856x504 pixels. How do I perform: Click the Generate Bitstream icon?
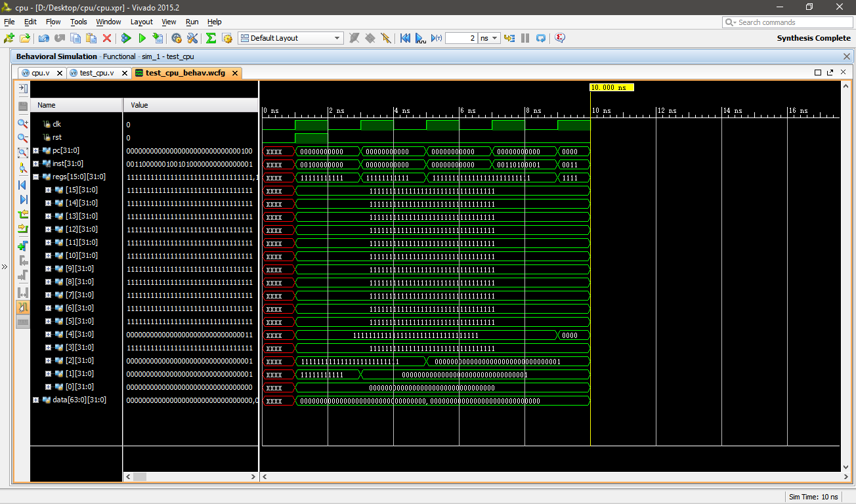coord(158,38)
